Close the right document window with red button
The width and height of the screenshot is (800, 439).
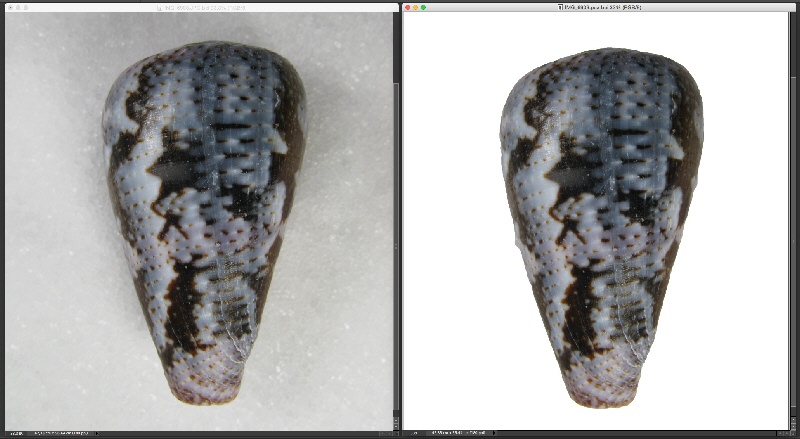coord(408,7)
